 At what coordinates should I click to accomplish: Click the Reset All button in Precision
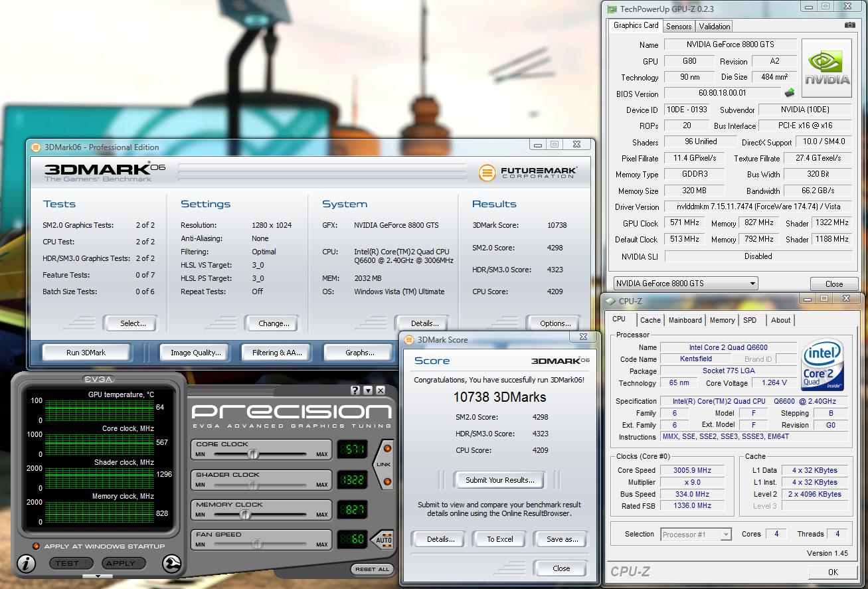[373, 569]
